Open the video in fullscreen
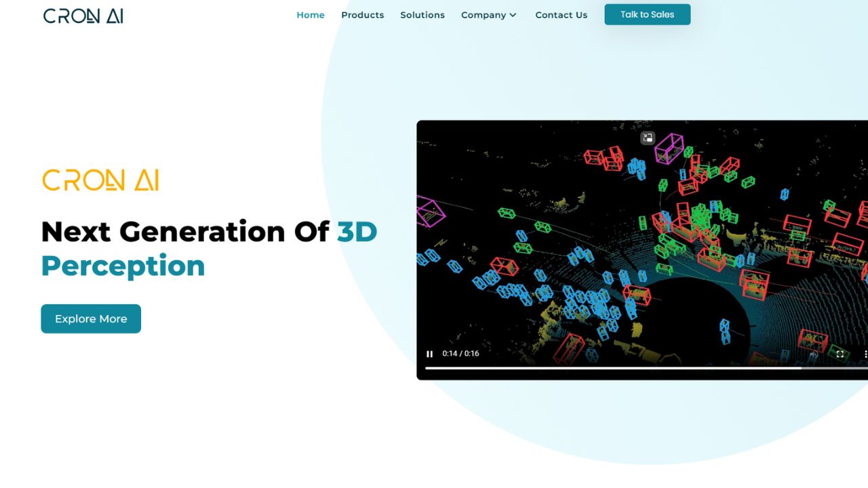Viewport: 868px width, 488px height. tap(840, 354)
